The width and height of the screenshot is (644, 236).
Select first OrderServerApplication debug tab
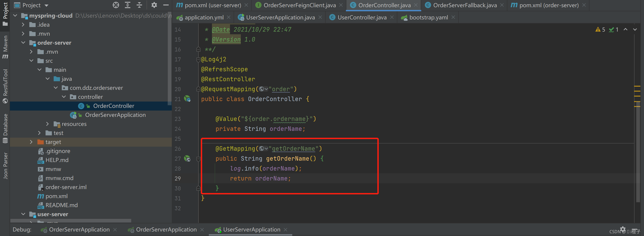tap(79, 229)
